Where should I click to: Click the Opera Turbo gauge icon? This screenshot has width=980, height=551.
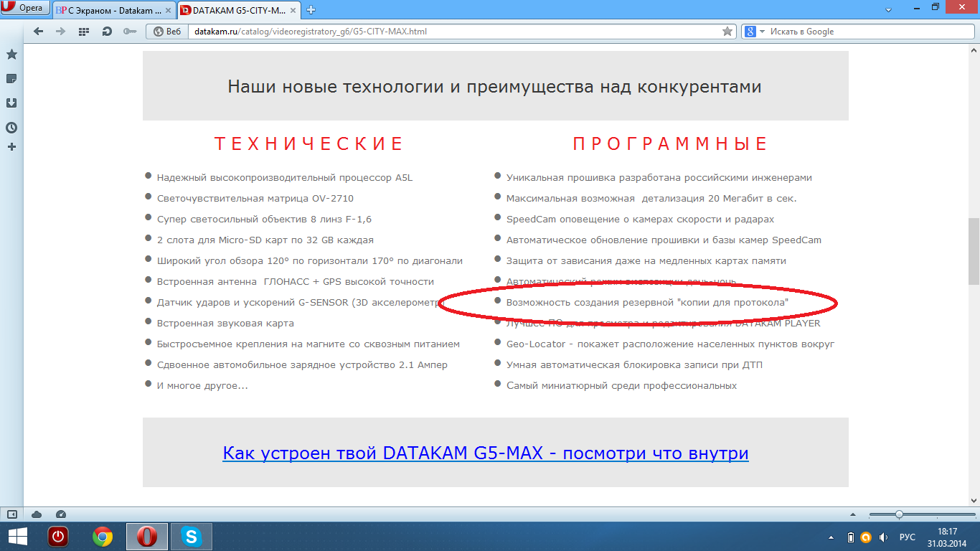60,514
